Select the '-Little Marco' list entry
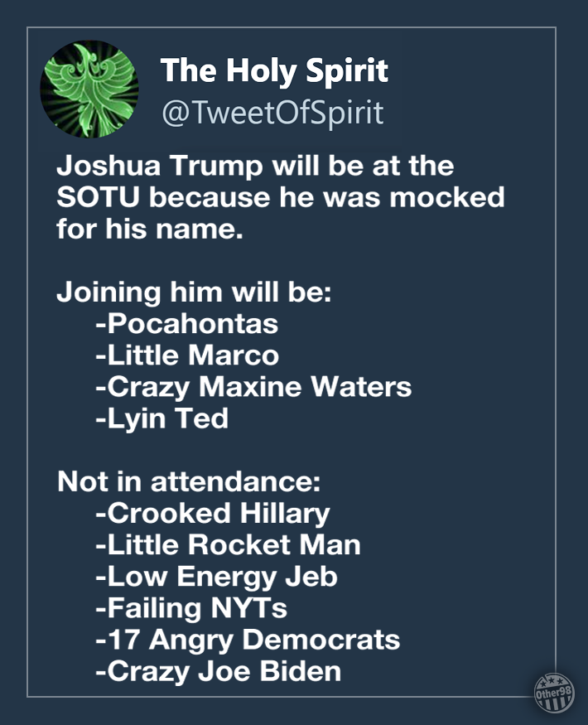The image size is (588, 725). 187,355
